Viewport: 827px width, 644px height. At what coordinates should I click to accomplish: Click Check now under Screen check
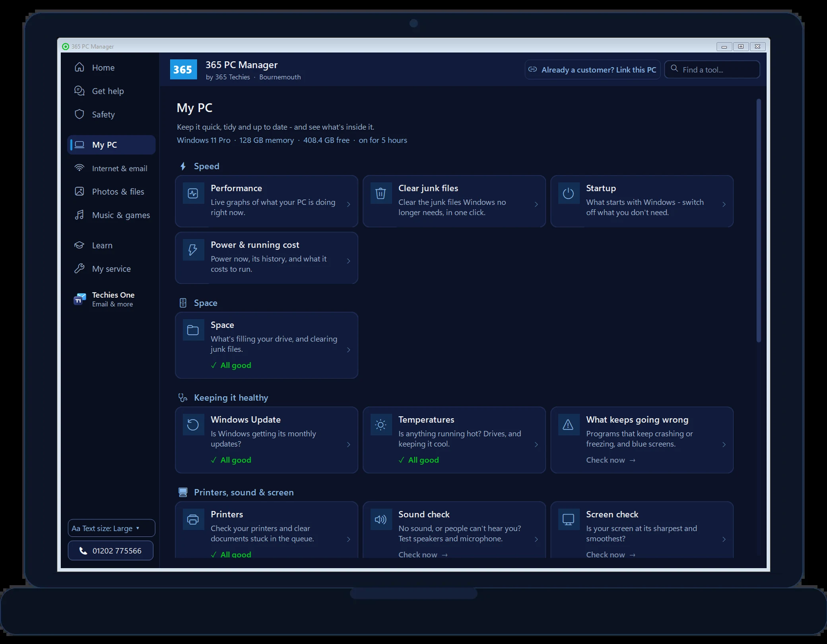tap(611, 555)
